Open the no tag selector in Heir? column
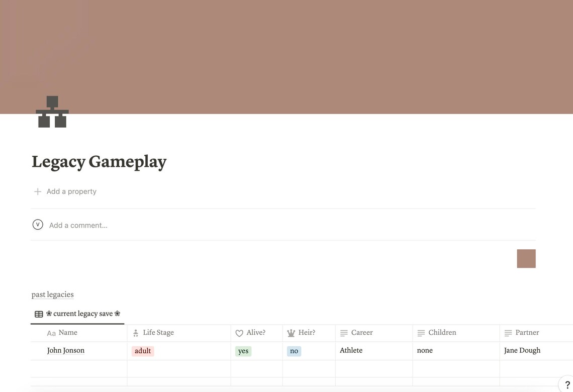573x392 pixels. pyautogui.click(x=294, y=350)
